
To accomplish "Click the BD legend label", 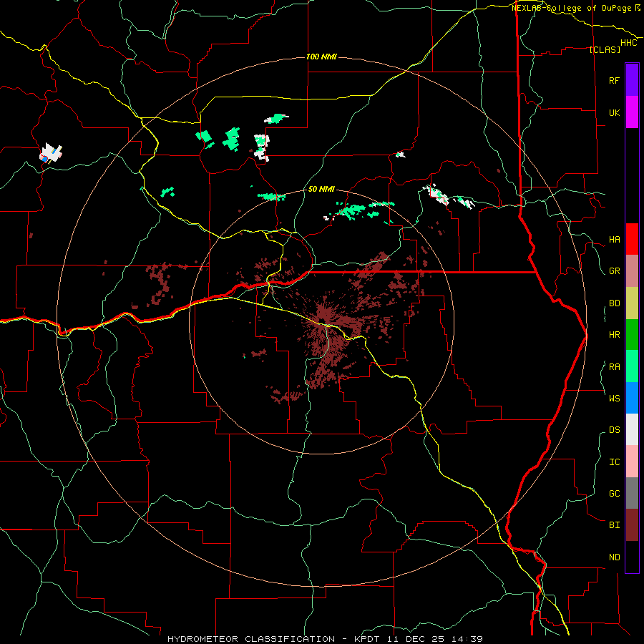I will coord(614,303).
